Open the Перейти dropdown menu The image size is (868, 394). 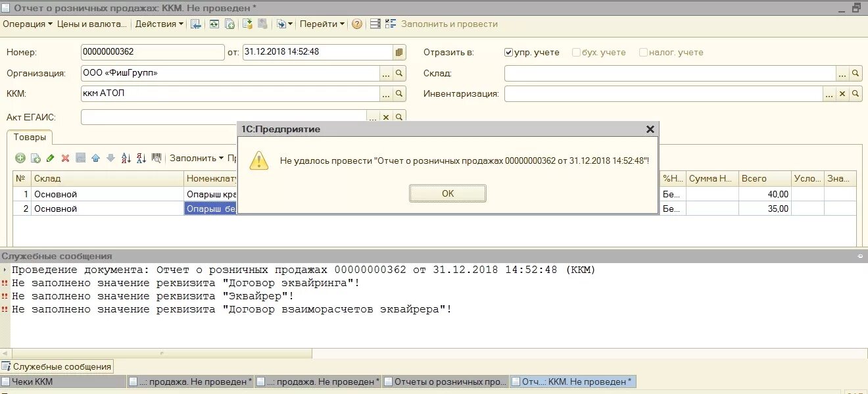[322, 24]
